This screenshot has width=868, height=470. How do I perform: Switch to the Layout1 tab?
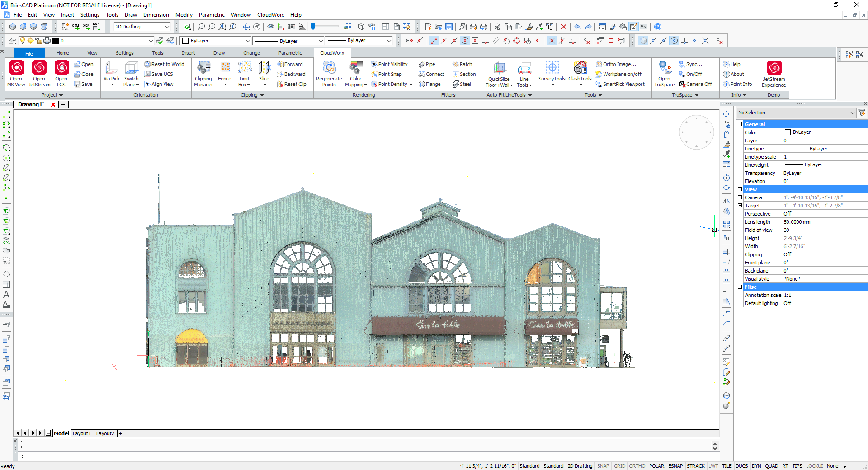(x=82, y=433)
